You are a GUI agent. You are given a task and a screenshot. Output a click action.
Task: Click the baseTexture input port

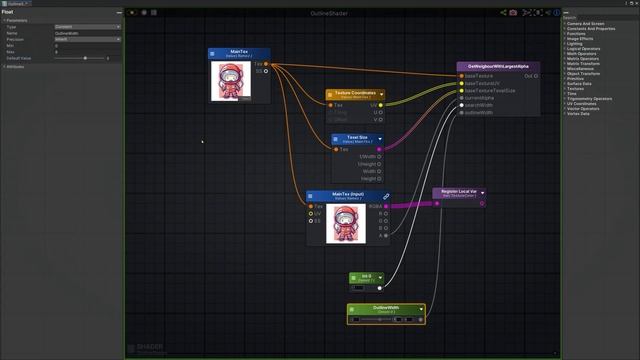(462, 76)
